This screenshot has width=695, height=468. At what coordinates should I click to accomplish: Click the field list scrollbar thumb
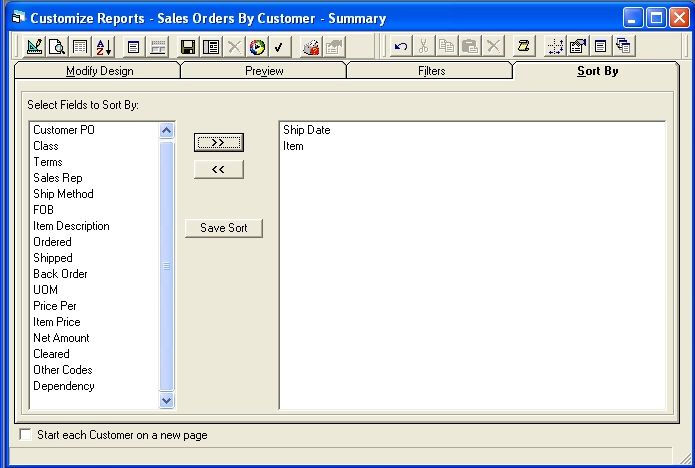click(x=166, y=266)
